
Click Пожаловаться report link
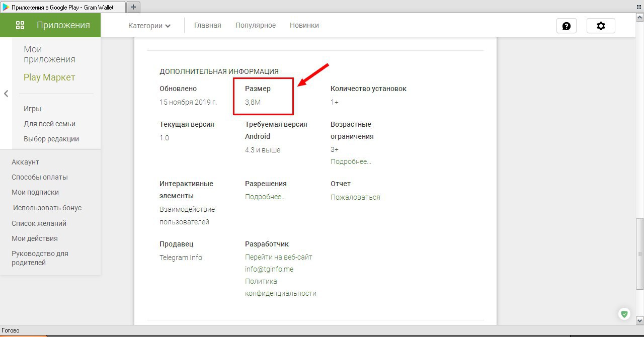[x=355, y=197]
